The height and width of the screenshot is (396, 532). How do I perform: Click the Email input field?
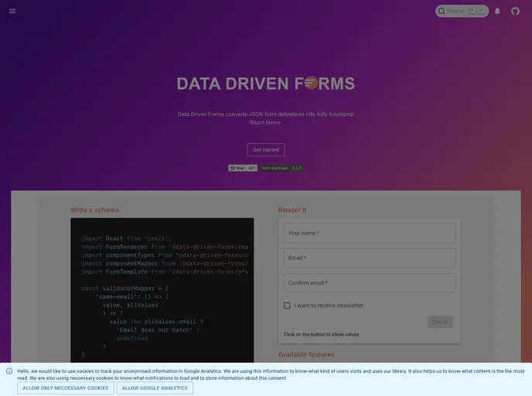point(370,258)
